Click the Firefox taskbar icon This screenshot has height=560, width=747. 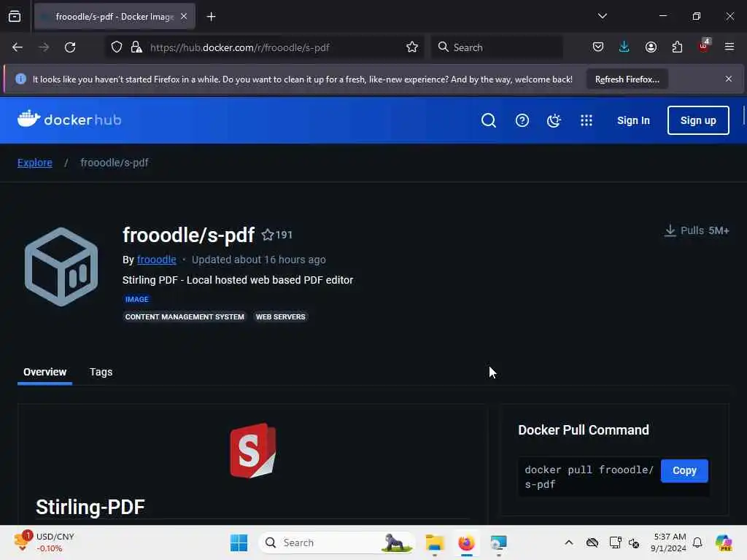pos(466,542)
